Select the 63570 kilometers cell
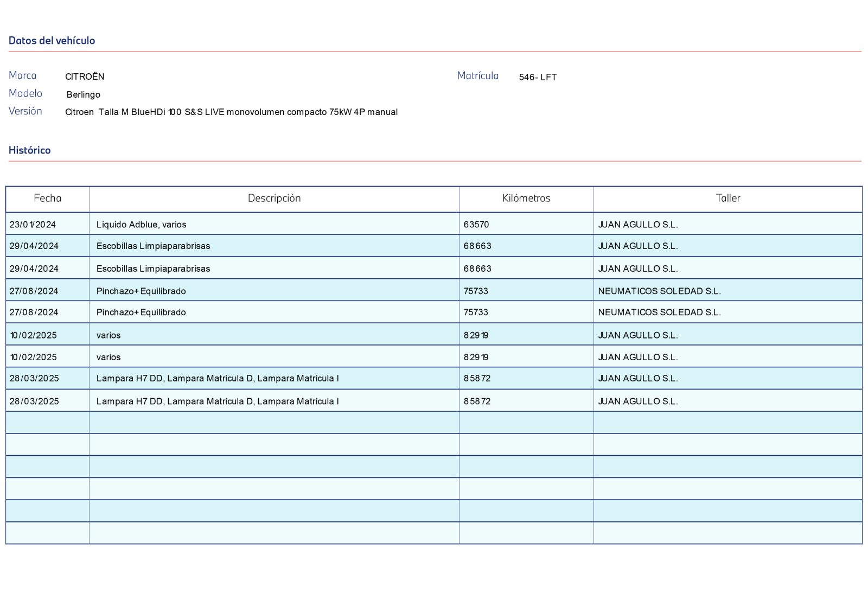The image size is (868, 606). 476,224
